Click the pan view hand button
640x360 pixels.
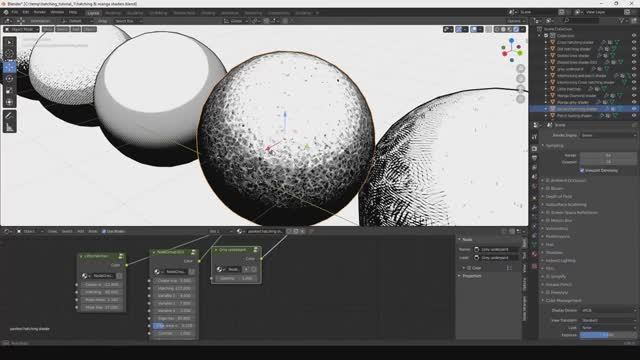pyautogui.click(x=520, y=78)
